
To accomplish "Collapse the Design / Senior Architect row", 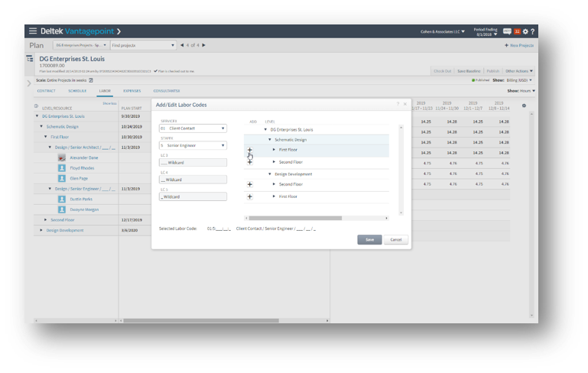I will coord(50,148).
